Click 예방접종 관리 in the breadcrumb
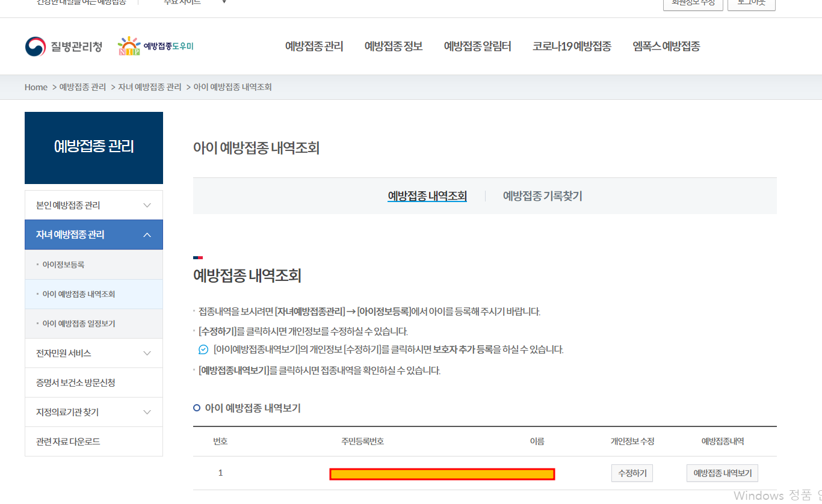 pos(82,87)
